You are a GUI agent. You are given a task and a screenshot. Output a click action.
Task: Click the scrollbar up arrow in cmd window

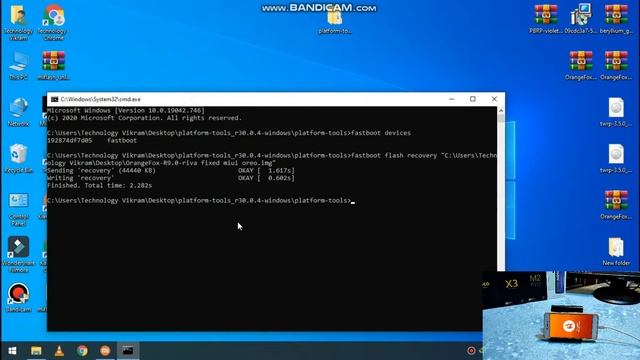(501, 111)
